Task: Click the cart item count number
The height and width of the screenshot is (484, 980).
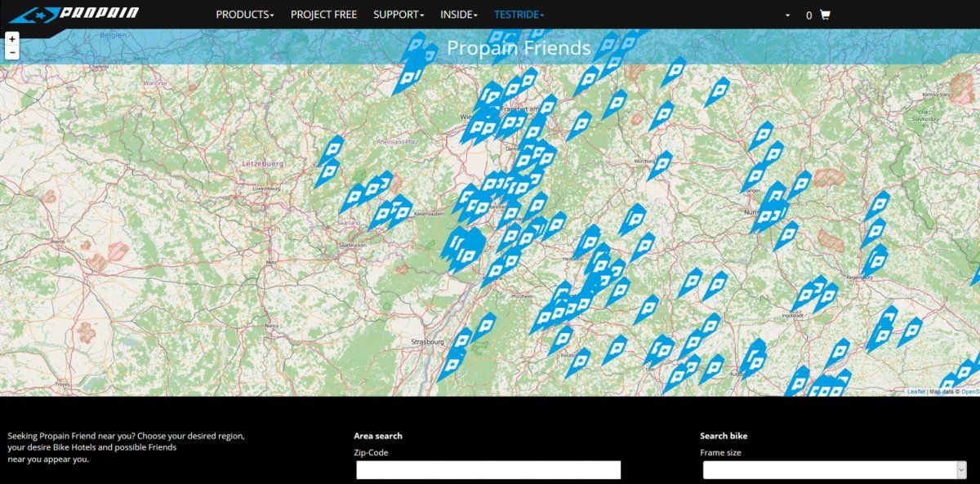Action: coord(808,16)
